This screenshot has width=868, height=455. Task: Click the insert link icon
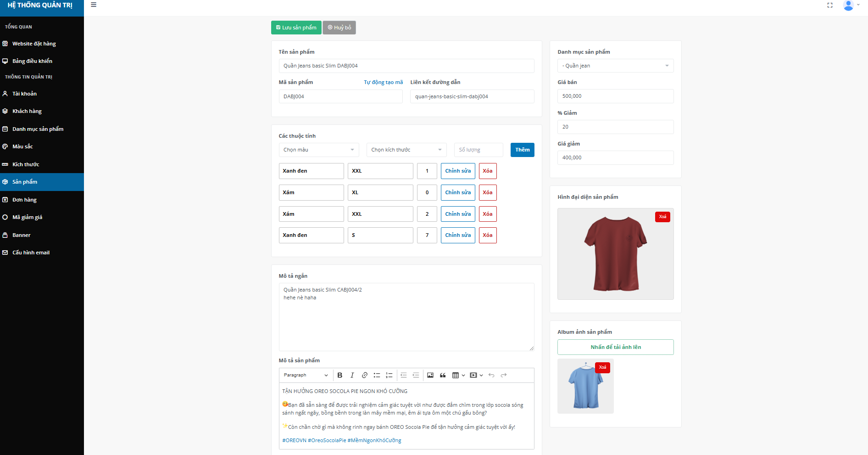[364, 375]
